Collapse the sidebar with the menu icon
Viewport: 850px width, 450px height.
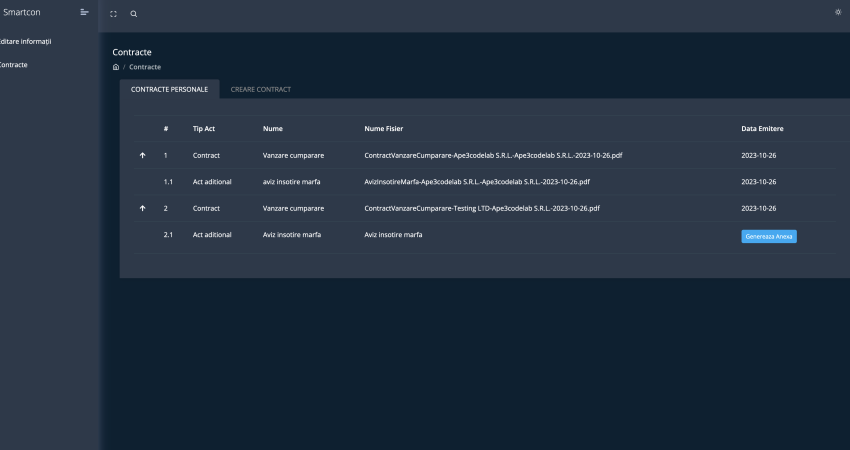click(84, 12)
